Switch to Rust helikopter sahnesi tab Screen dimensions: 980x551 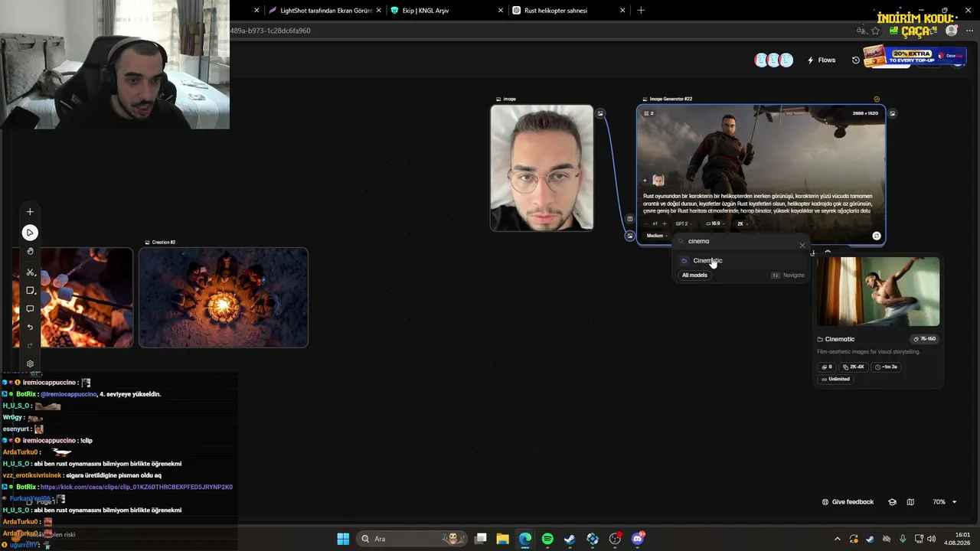[x=568, y=11]
